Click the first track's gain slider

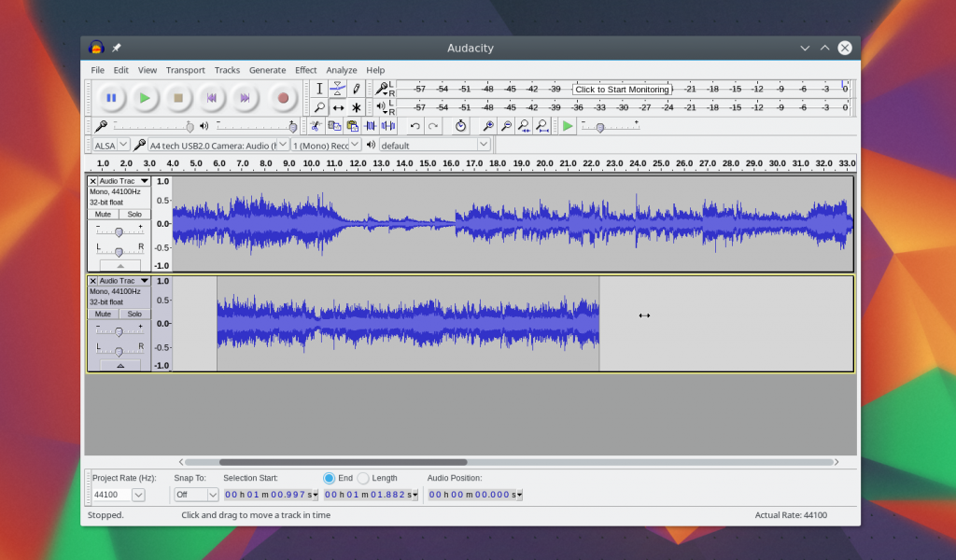tap(119, 231)
